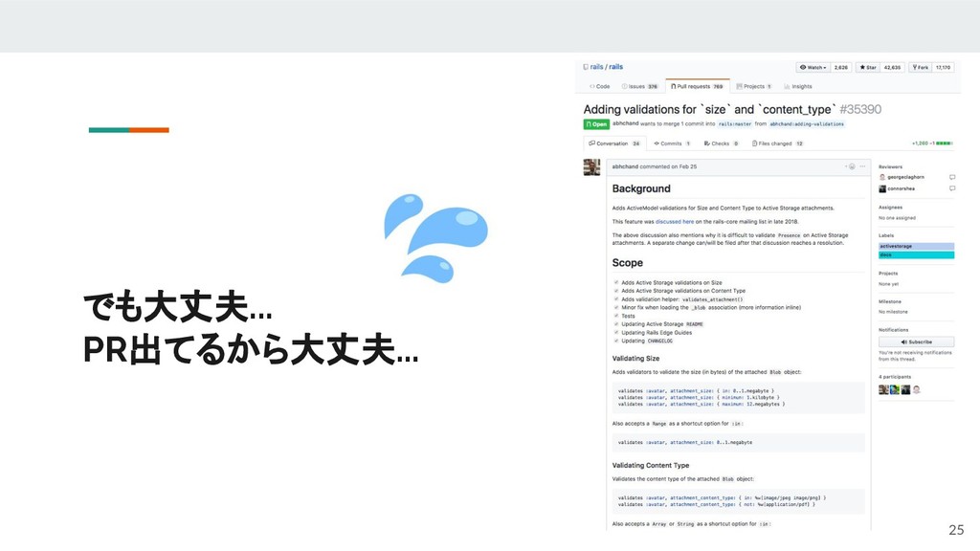Open the Checks tab

[721, 143]
